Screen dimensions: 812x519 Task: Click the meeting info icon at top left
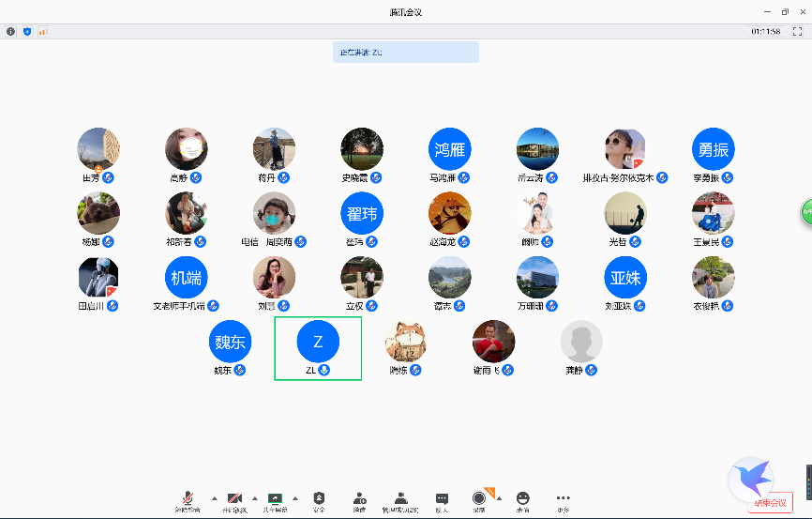coord(11,31)
